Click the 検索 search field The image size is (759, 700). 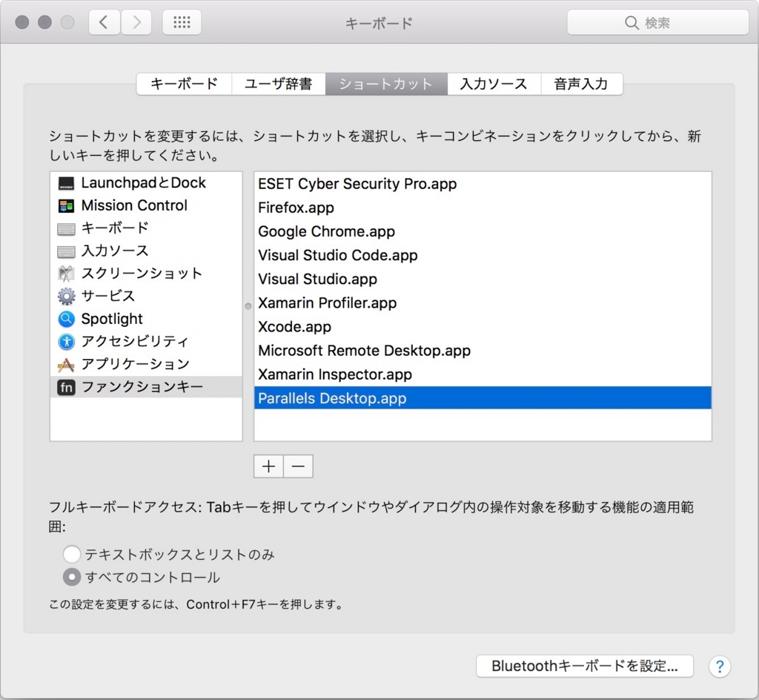[658, 22]
